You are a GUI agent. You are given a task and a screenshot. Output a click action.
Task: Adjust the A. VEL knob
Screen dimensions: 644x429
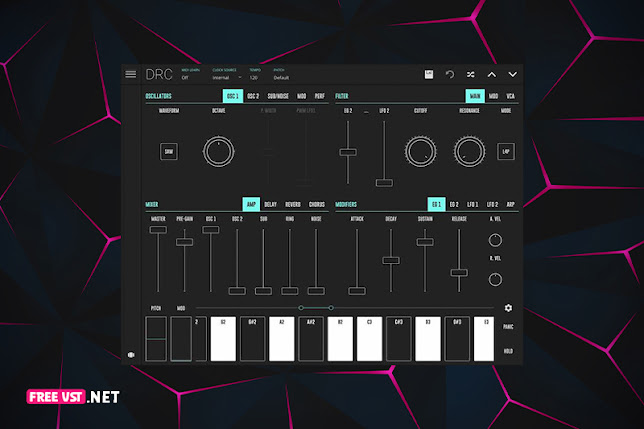pyautogui.click(x=495, y=240)
